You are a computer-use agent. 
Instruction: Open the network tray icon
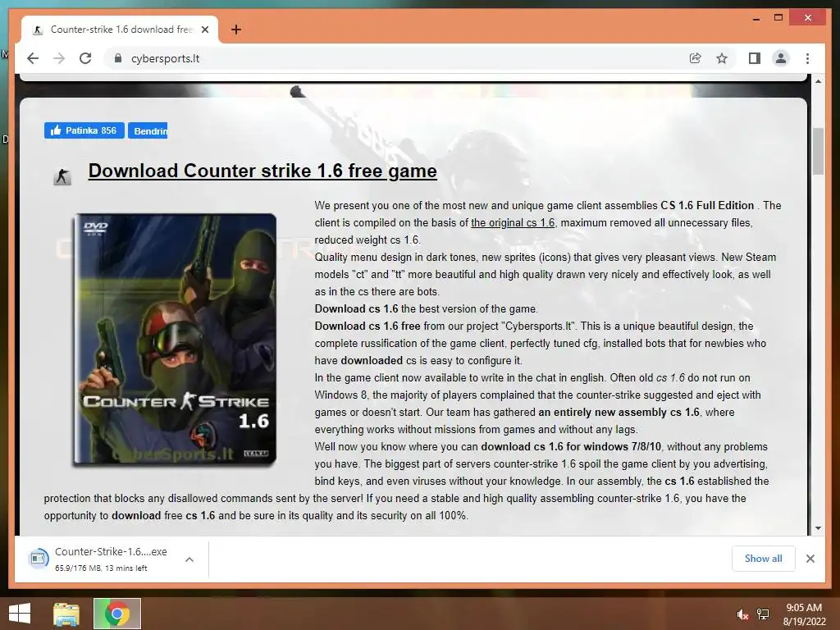762,614
